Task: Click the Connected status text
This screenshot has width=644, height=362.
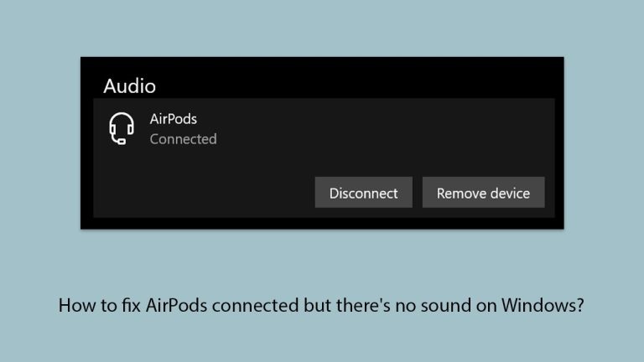Action: (x=183, y=139)
